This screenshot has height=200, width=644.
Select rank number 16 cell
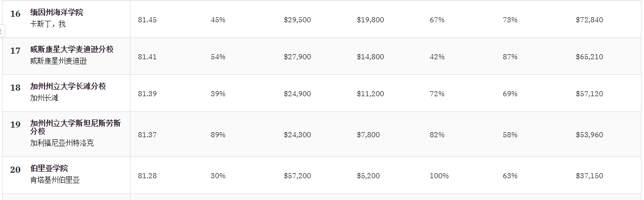pyautogui.click(x=15, y=14)
